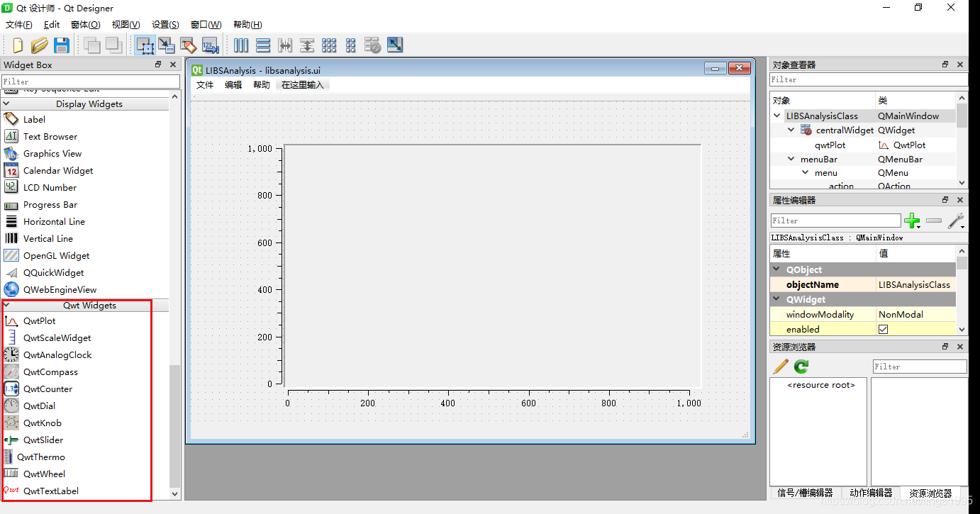
Task: Select the QwtDial widget
Action: 39,406
